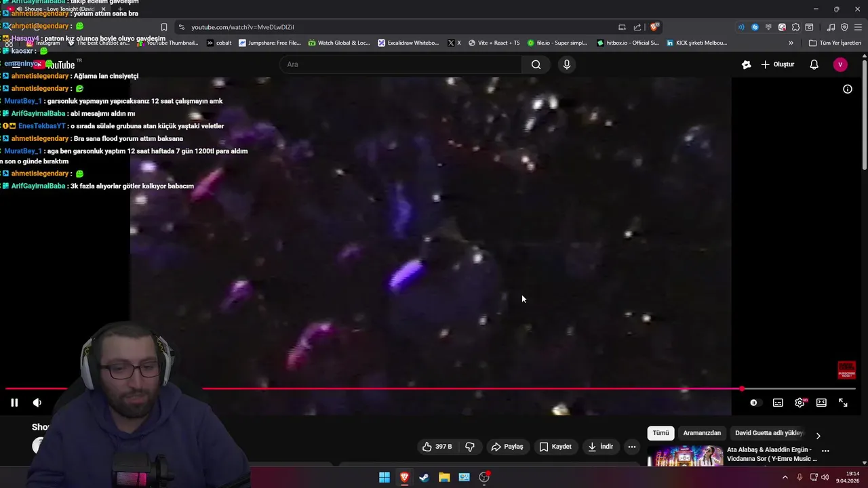Click the Paylaş share button
Image resolution: width=868 pixels, height=488 pixels.
pyautogui.click(x=507, y=447)
